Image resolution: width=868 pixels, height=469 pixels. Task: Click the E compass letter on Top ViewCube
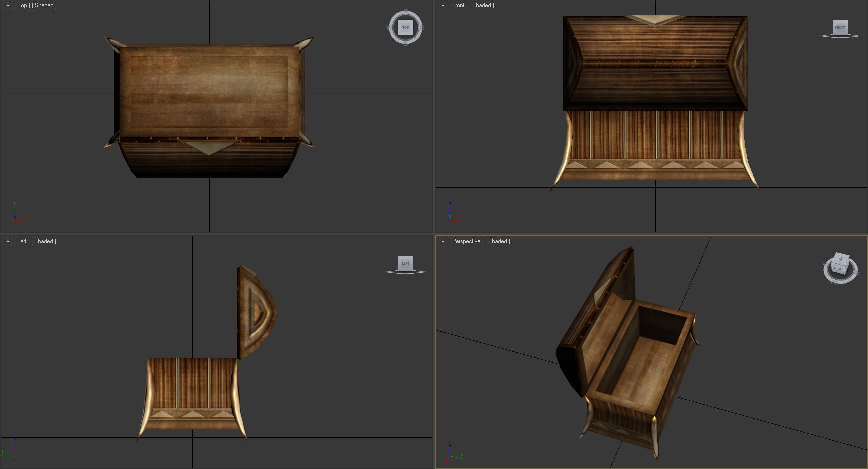[x=422, y=28]
